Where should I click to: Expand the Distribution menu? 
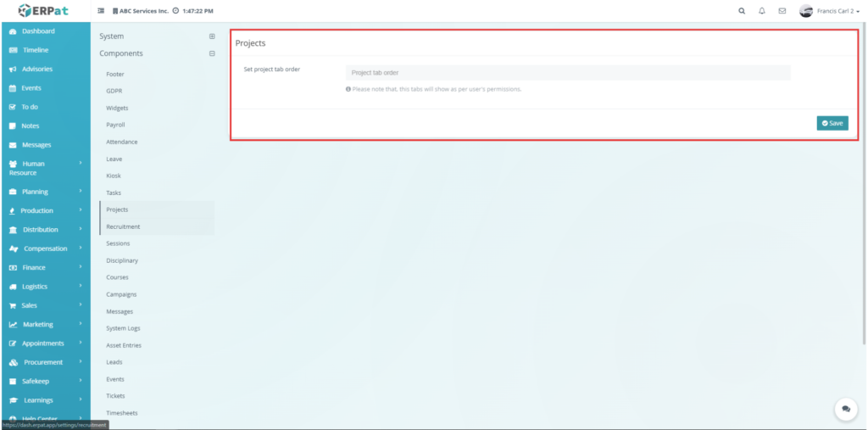(x=45, y=229)
